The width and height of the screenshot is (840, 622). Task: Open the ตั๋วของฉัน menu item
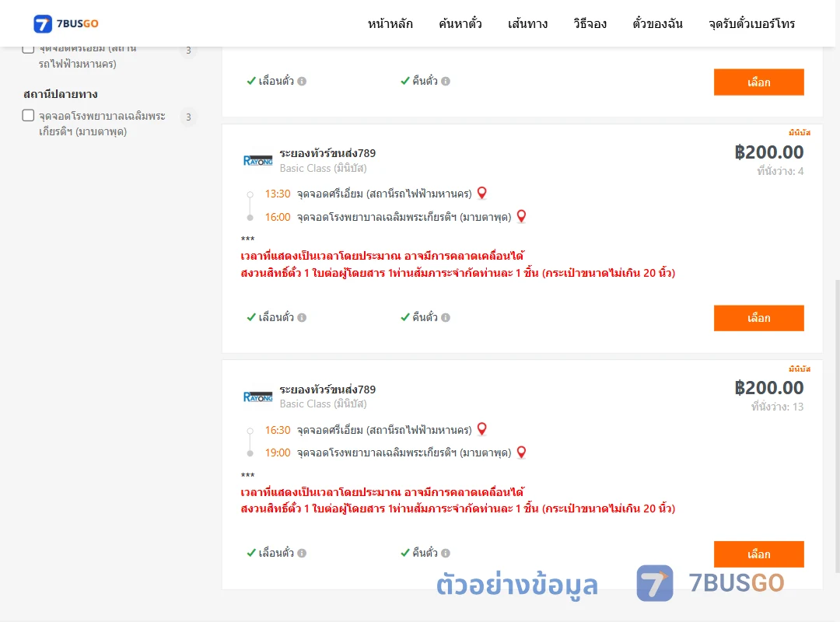tap(657, 23)
